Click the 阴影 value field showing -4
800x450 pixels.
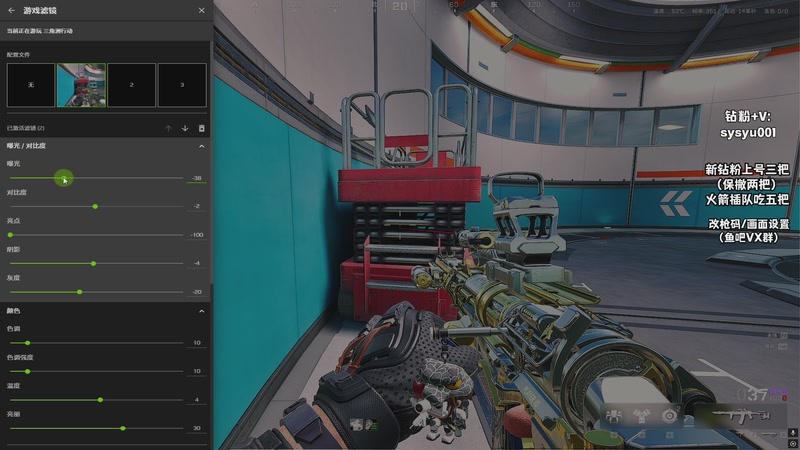pos(197,263)
